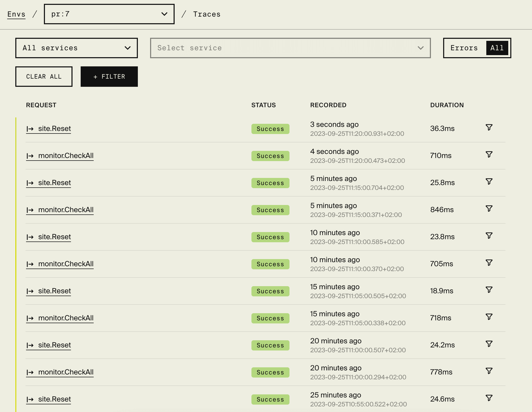This screenshot has width=532, height=412.
Task: Click filter icon for monitor.CheckAll 710ms row
Action: click(x=489, y=154)
